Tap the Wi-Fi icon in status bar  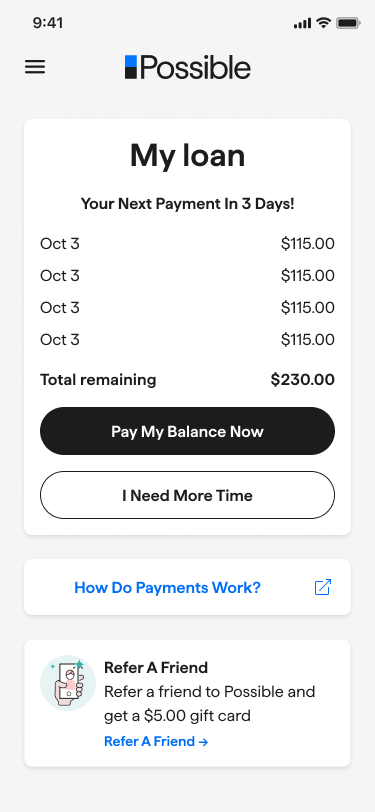click(x=324, y=23)
